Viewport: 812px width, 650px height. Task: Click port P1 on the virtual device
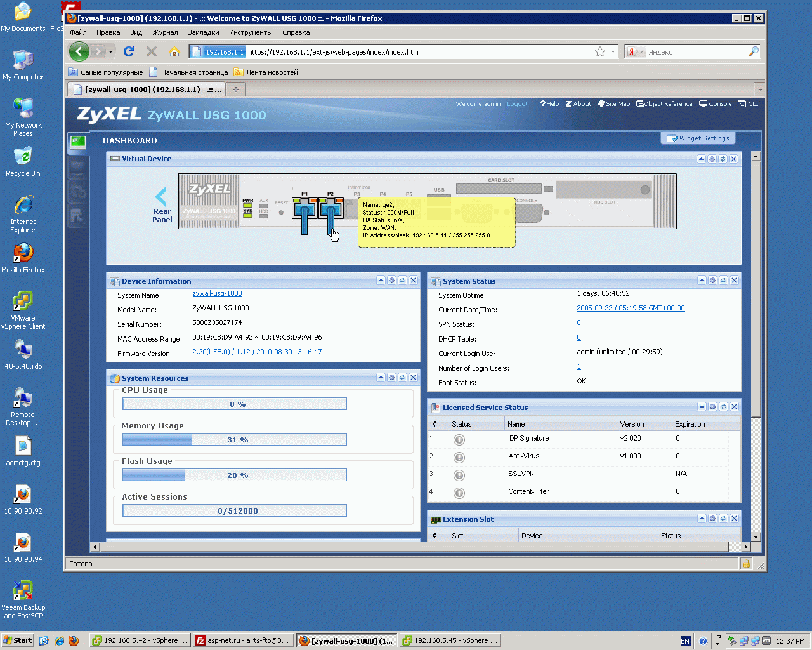coord(304,209)
